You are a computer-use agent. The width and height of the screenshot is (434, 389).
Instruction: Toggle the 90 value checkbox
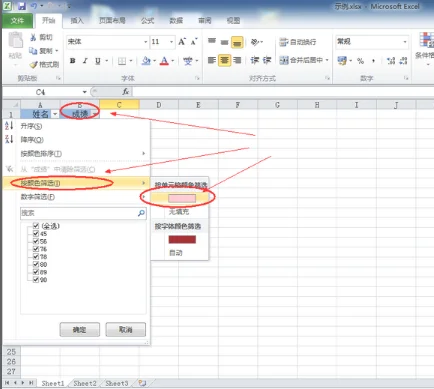[x=36, y=280]
